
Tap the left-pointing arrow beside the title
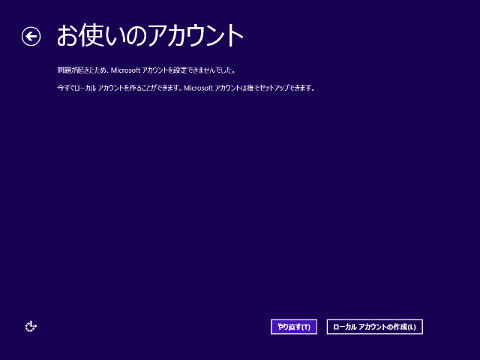point(31,36)
